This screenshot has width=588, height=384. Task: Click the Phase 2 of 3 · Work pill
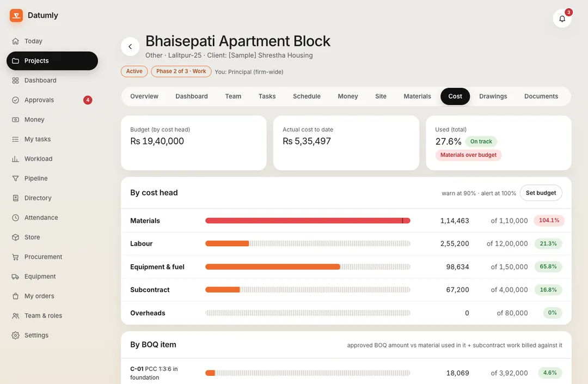point(181,71)
